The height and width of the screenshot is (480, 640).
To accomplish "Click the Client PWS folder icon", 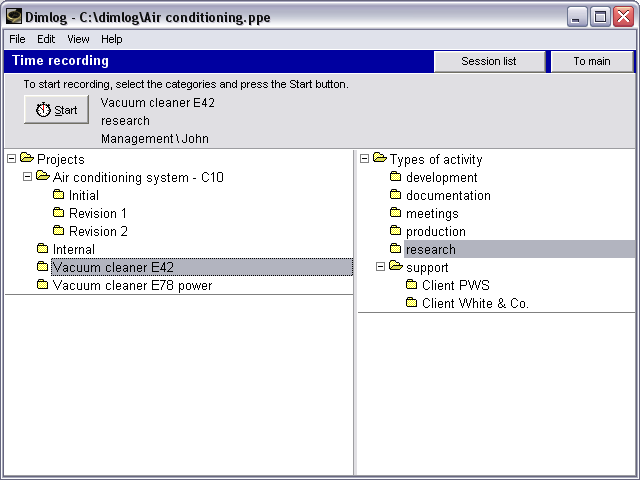I will coord(411,285).
